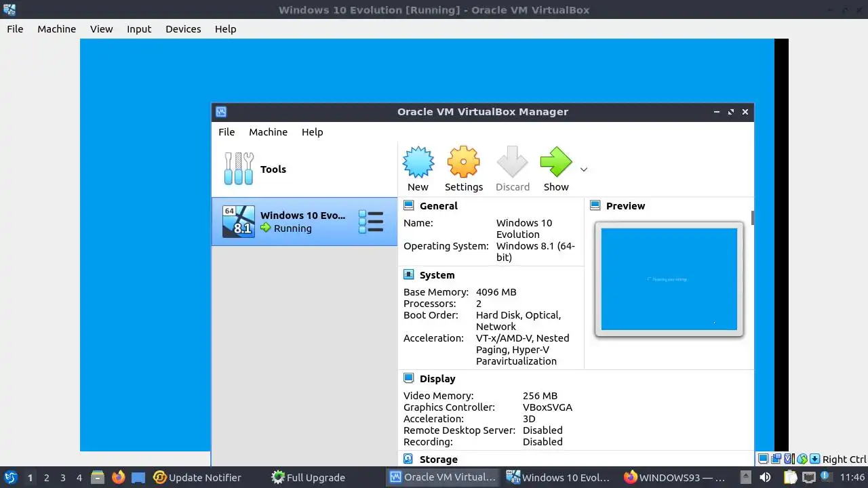This screenshot has height=488, width=868.
Task: Open Full Upgrade taskbar entry
Action: (x=309, y=477)
